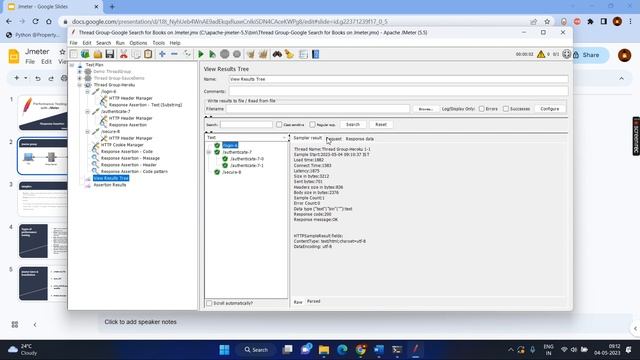Collapse /authenticate-7 in the test plan tree
640x360 pixels.
[x=88, y=111]
